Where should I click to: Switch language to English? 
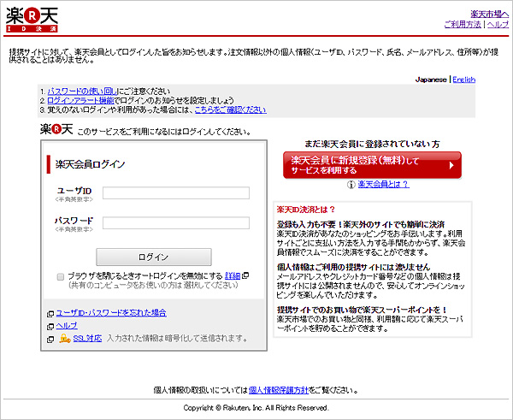click(x=464, y=80)
